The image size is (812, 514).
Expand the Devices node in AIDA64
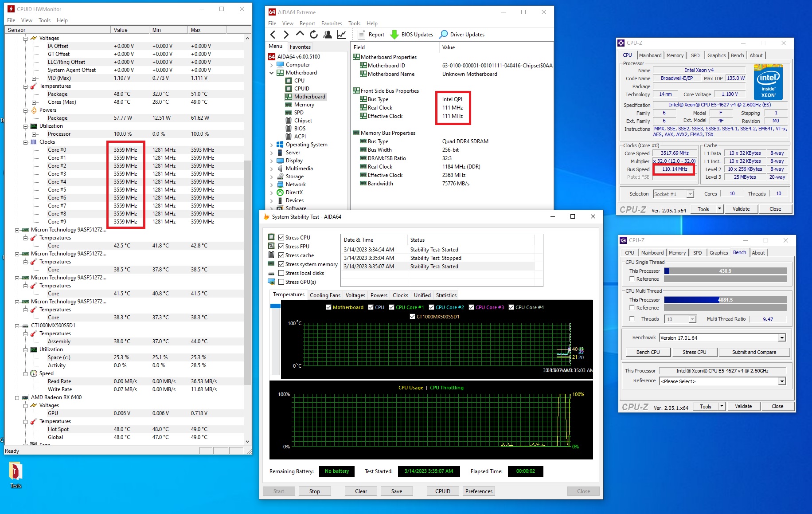pyautogui.click(x=271, y=200)
